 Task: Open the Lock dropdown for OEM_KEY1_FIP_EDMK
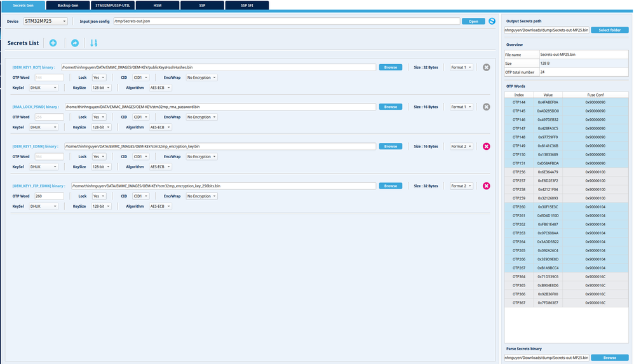click(x=99, y=196)
